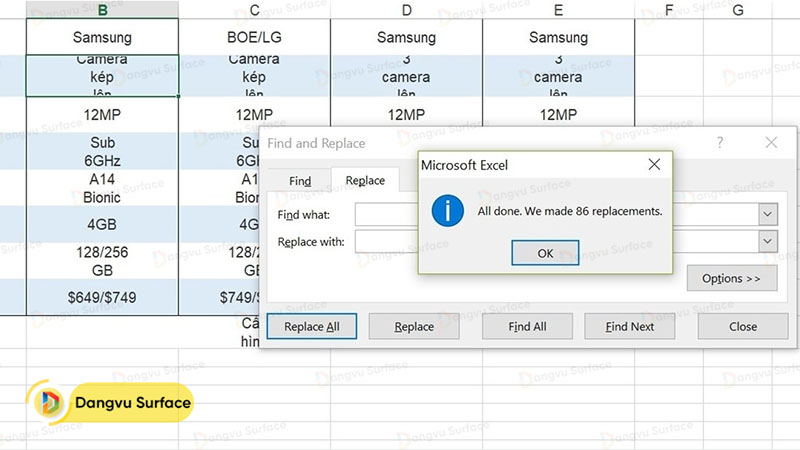
Task: Expand the Options >> settings
Action: click(x=731, y=278)
